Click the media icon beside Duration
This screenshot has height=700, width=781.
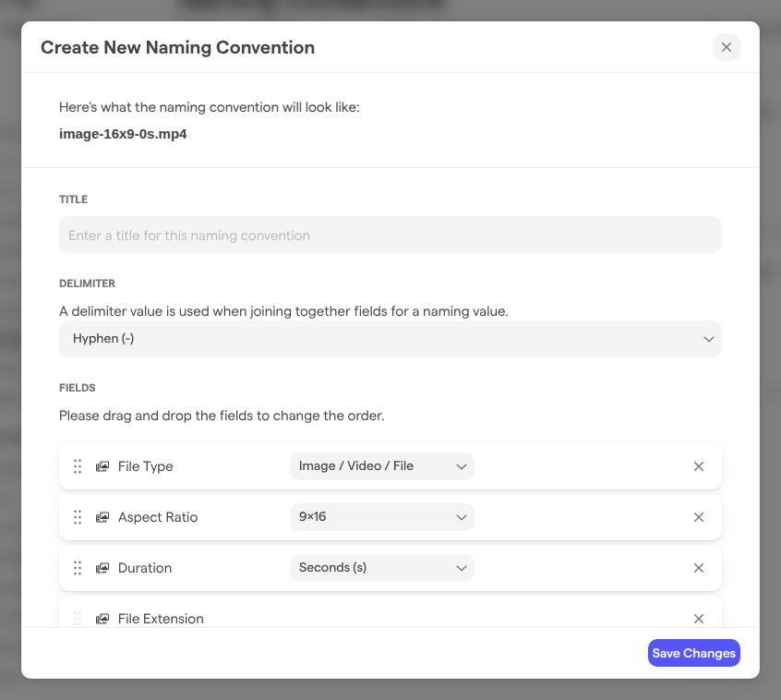(102, 568)
